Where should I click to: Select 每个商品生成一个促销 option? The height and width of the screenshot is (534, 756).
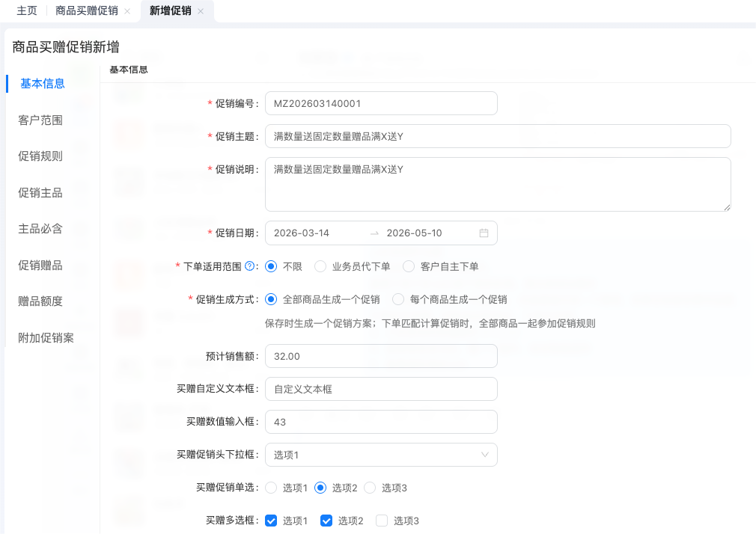[x=397, y=299]
